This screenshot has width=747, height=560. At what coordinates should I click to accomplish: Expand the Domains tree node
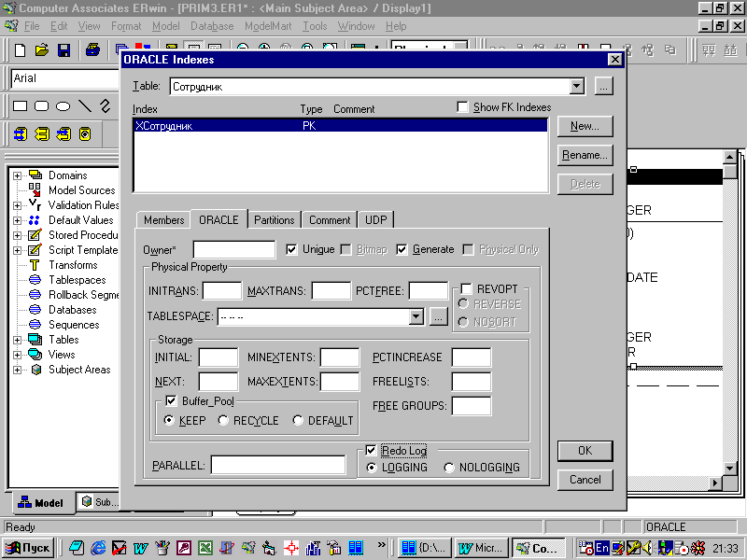pyautogui.click(x=17, y=175)
